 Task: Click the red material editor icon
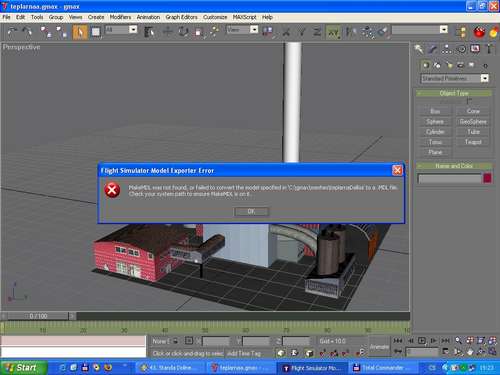coord(479,32)
